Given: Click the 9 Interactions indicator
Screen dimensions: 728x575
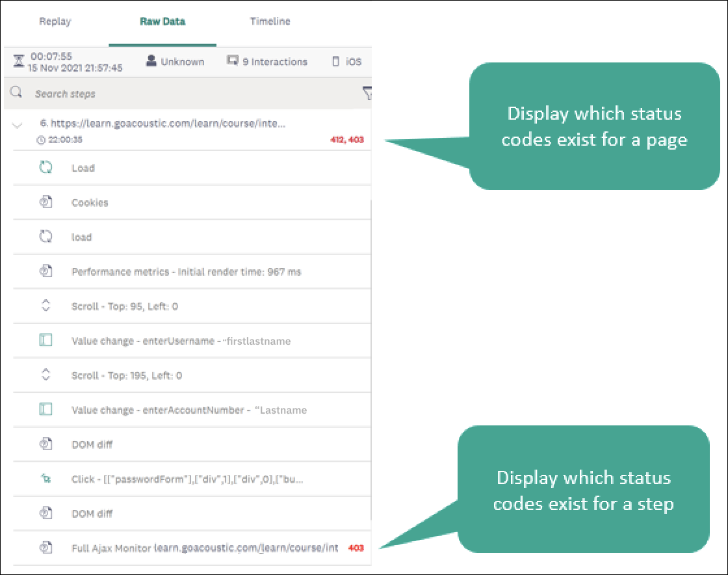Looking at the screenshot, I should pos(267,62).
